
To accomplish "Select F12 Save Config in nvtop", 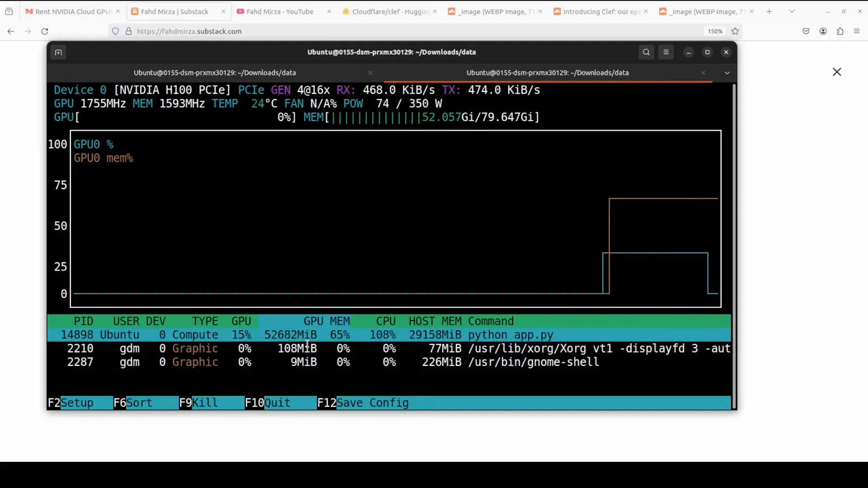I will pyautogui.click(x=363, y=403).
